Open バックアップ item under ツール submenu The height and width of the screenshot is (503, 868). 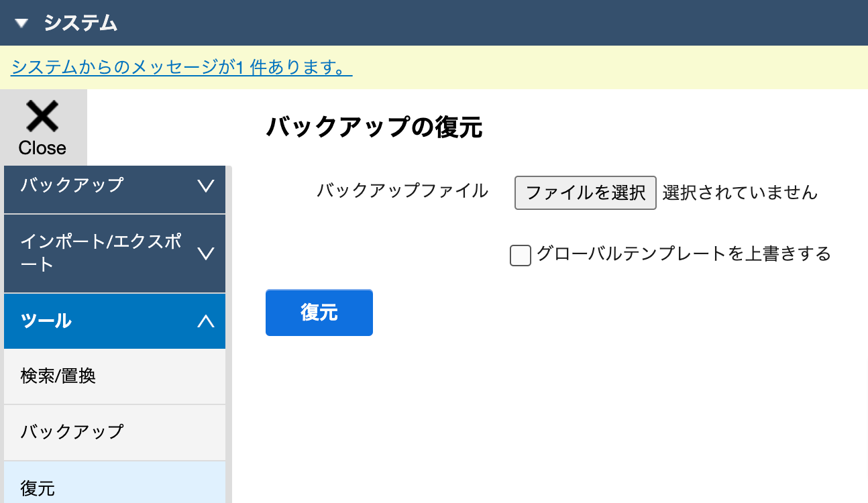(72, 431)
